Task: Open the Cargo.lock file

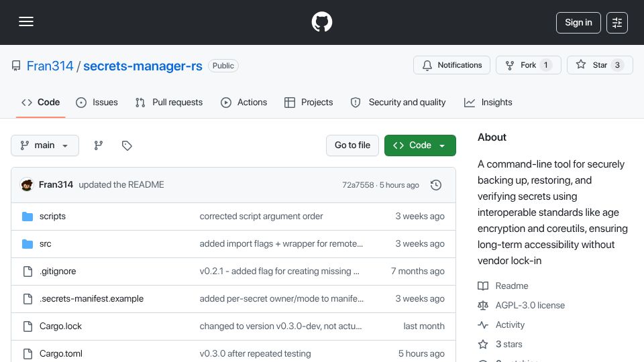Action: click(60, 326)
